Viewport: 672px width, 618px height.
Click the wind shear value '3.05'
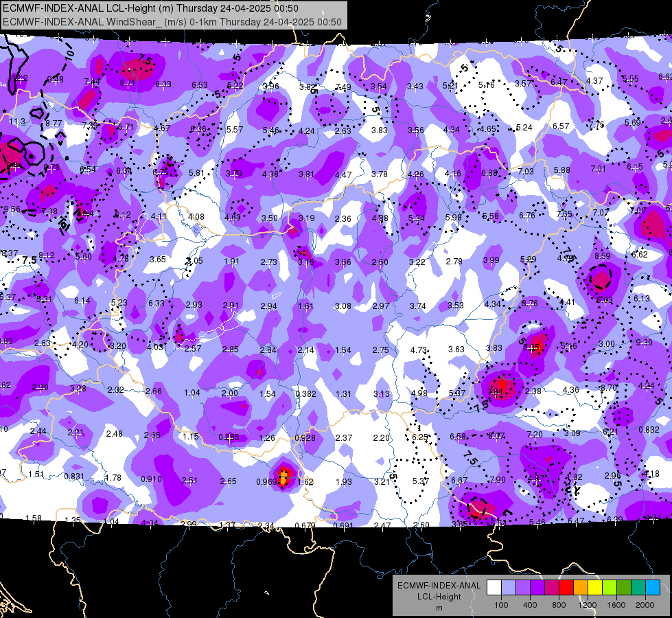195,261
